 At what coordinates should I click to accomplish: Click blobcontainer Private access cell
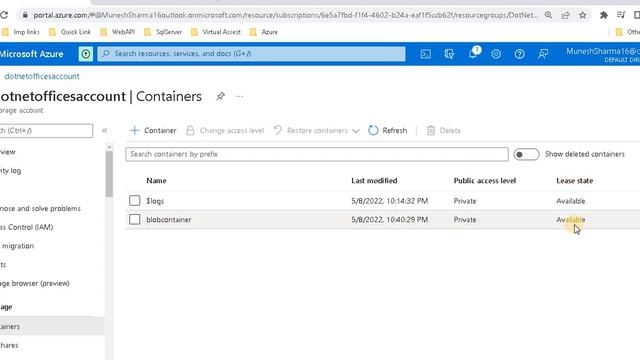click(x=464, y=220)
